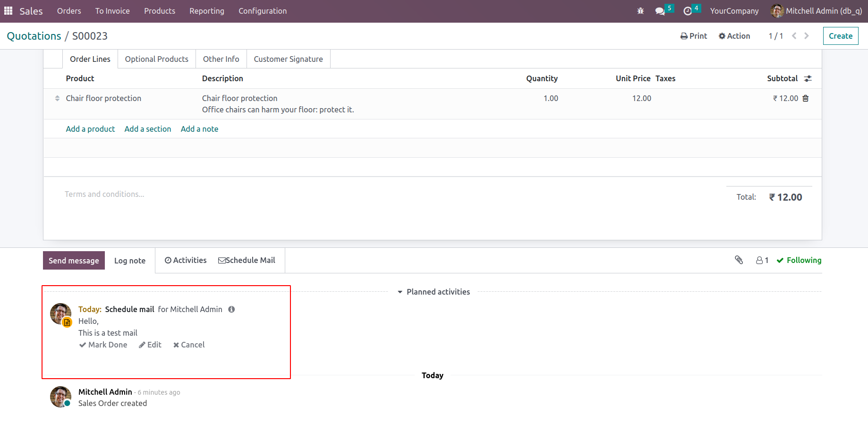Click the debug bug icon
The image size is (868, 432).
coord(640,11)
